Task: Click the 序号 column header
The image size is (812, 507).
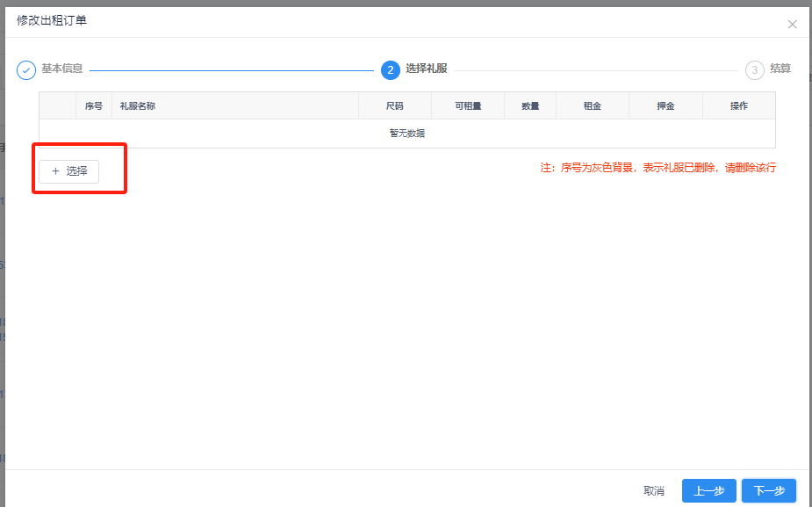Action: (x=93, y=105)
